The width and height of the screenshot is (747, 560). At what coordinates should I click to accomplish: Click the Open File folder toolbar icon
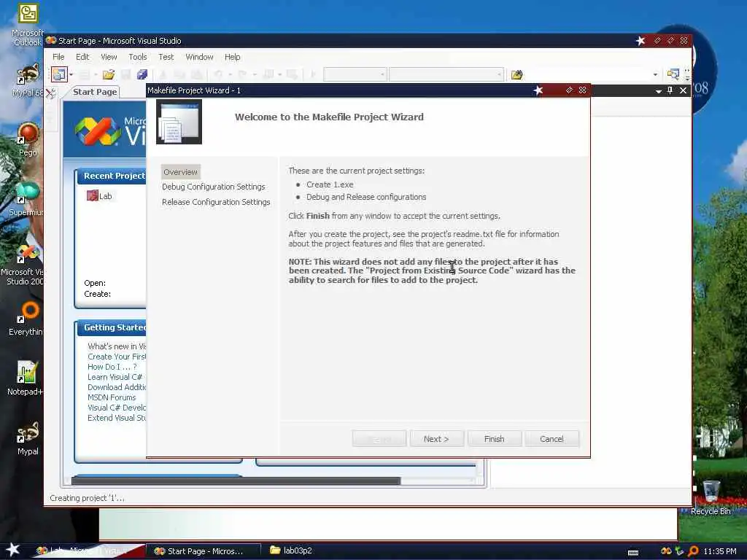[109, 74]
